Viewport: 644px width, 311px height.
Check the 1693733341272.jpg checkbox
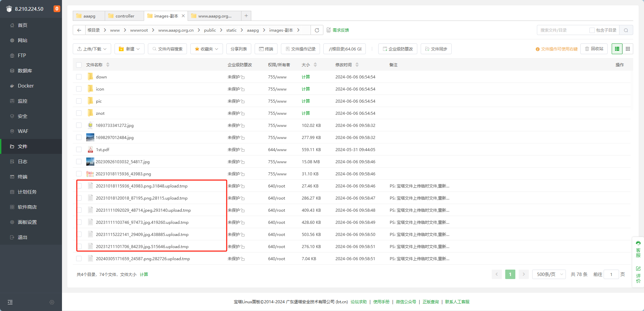click(x=79, y=125)
